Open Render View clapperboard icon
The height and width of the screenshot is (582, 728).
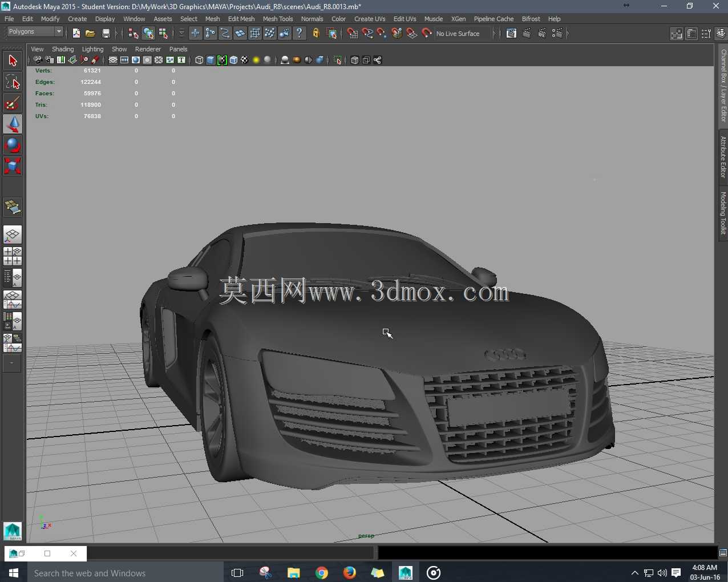511,33
